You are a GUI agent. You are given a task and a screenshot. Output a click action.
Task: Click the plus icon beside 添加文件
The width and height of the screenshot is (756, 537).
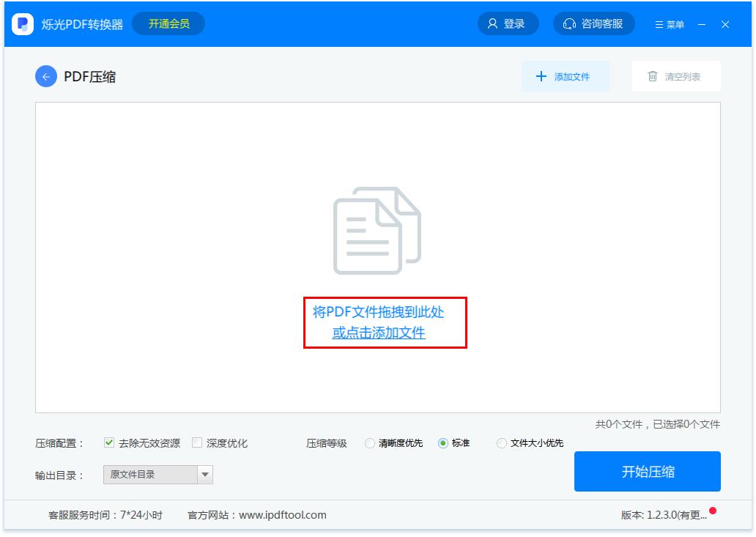[x=541, y=75]
